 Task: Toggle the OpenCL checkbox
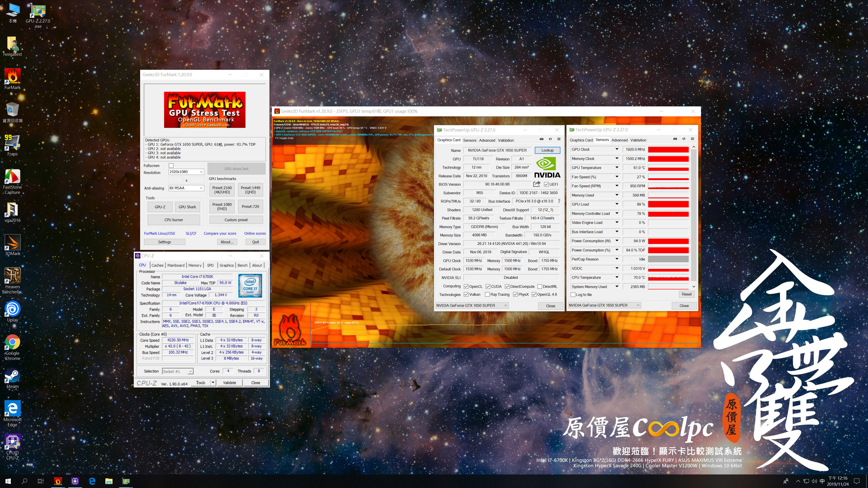pos(466,287)
